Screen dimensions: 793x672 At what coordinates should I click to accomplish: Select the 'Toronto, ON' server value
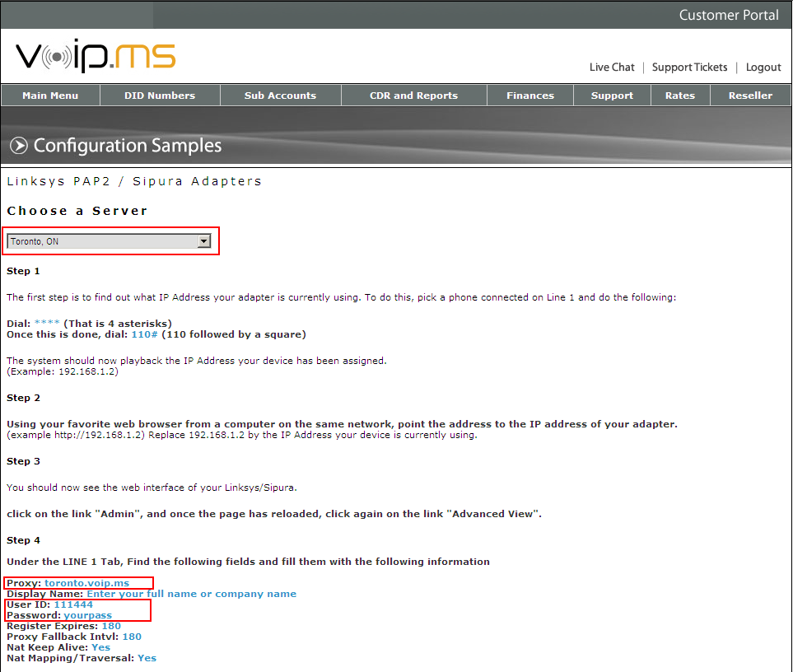(x=109, y=241)
